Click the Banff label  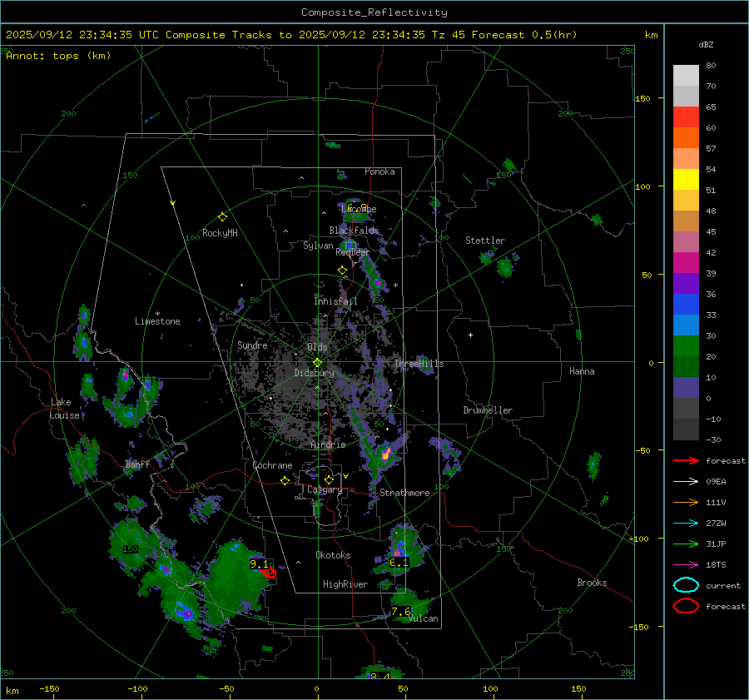(137, 464)
